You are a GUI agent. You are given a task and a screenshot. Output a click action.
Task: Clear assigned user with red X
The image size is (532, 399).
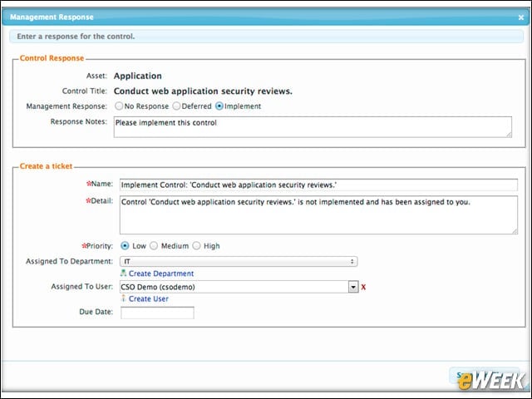pos(363,287)
